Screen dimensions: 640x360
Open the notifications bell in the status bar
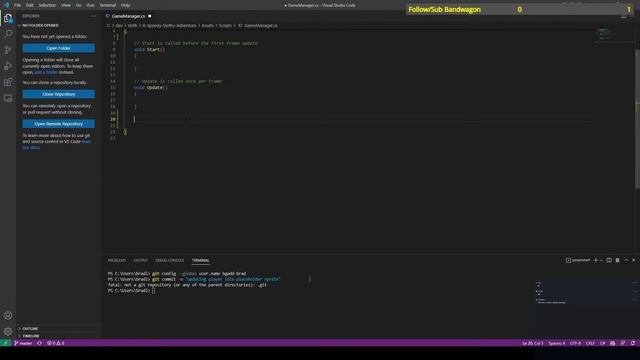[633, 343]
